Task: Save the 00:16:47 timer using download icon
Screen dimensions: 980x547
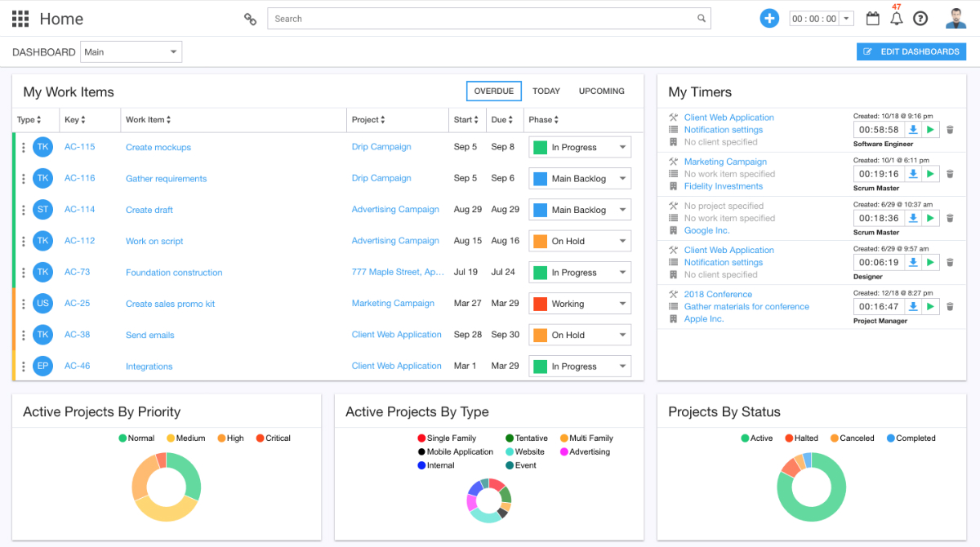Action: pyautogui.click(x=913, y=306)
